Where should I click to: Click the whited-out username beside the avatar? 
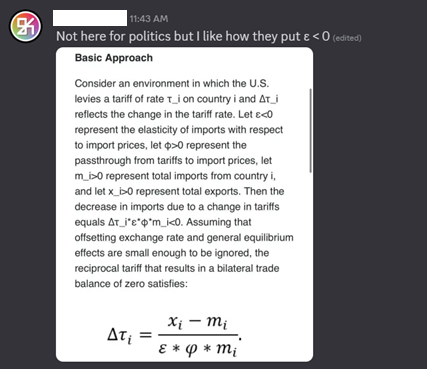pyautogui.click(x=90, y=18)
